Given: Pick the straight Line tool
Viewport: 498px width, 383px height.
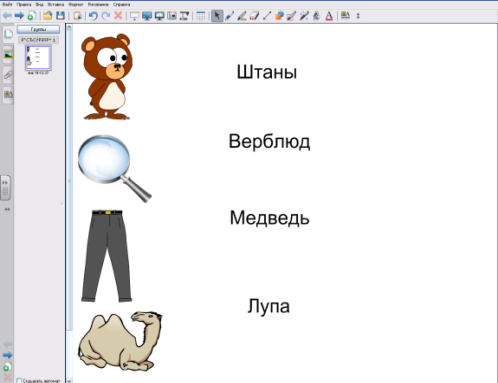Looking at the screenshot, I should click(267, 16).
